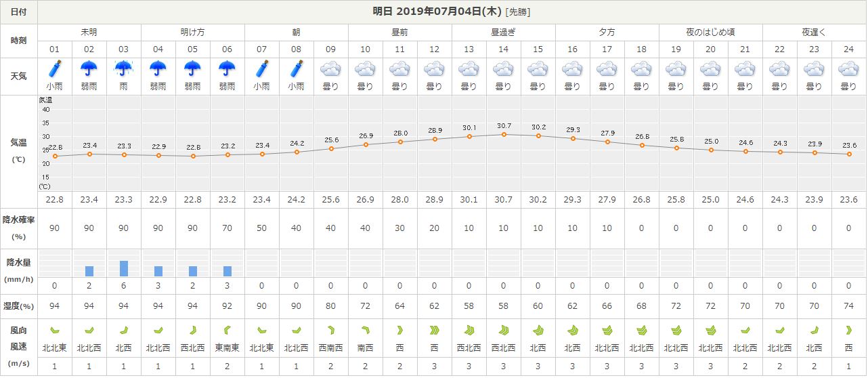Click the 未明 time period header
The image size is (868, 378).
89,32
